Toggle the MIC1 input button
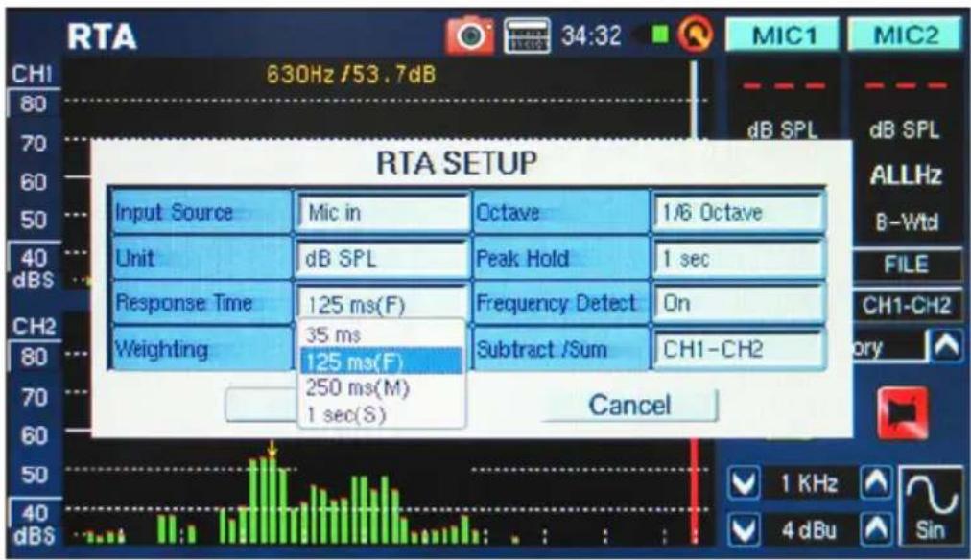This screenshot has width=971, height=560. click(783, 35)
